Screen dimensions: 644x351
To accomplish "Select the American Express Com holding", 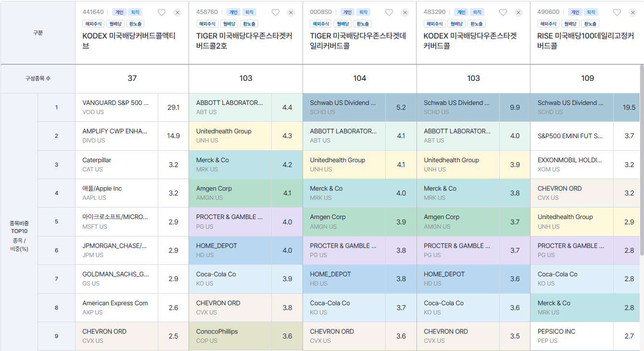I will [x=117, y=308].
